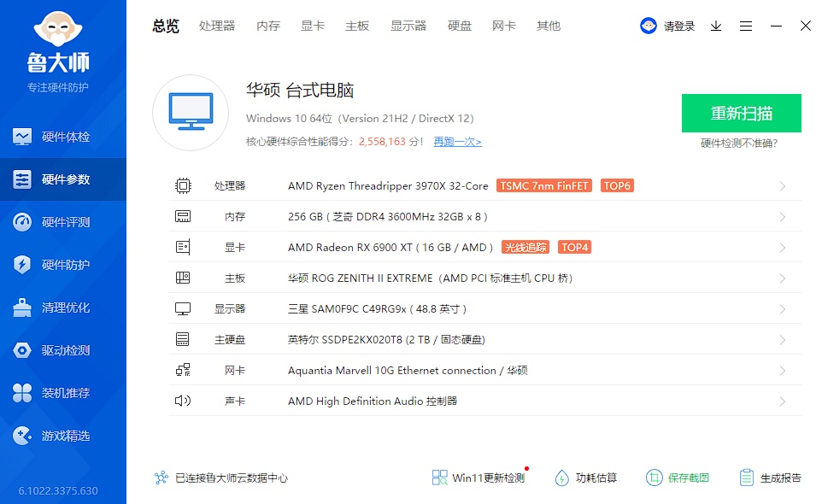Viewport: 822px width, 504px height.
Task: Click 硬件检测不准确? link
Action: 739,143
